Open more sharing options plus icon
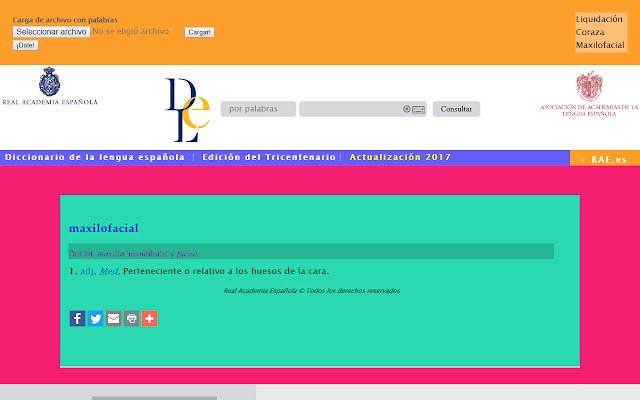The height and width of the screenshot is (400, 640). tap(150, 318)
